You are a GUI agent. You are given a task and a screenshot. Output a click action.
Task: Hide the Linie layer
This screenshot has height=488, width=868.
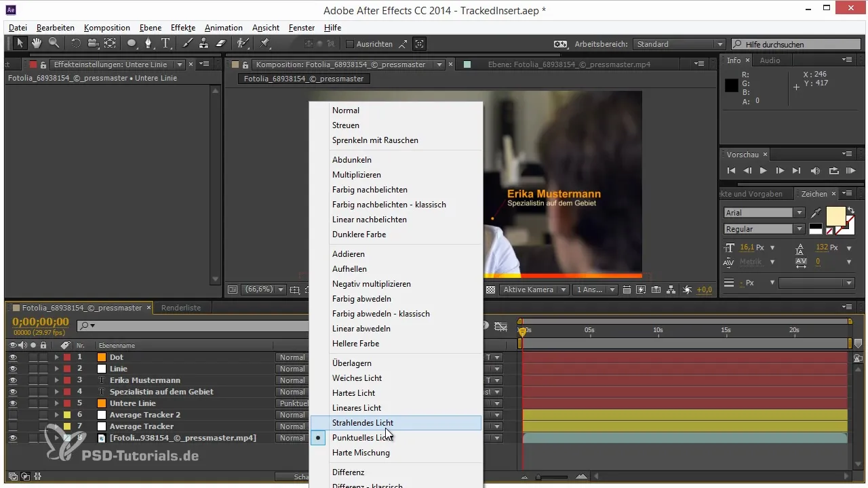[13, 369]
